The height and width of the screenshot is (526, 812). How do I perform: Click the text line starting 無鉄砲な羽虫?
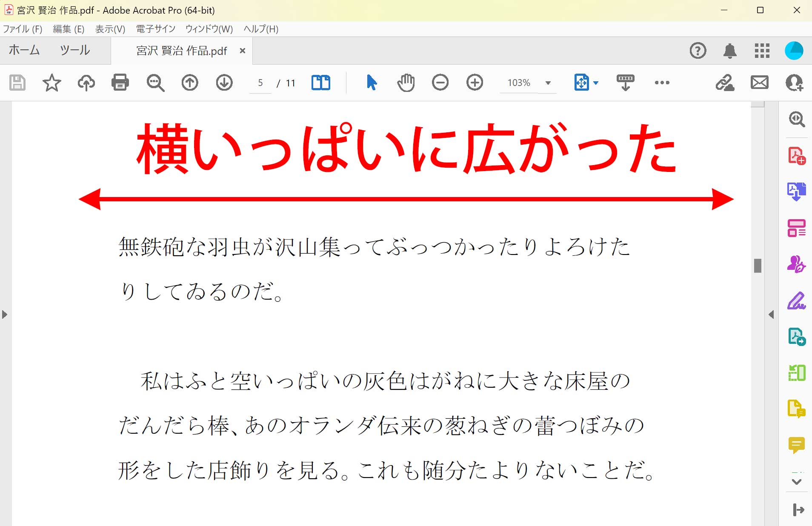[374, 247]
